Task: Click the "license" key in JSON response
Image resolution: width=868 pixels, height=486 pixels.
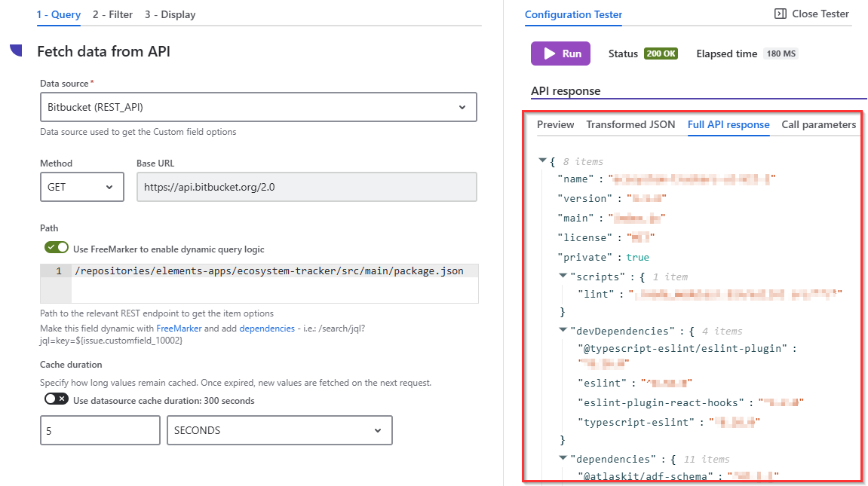Action: pos(584,237)
